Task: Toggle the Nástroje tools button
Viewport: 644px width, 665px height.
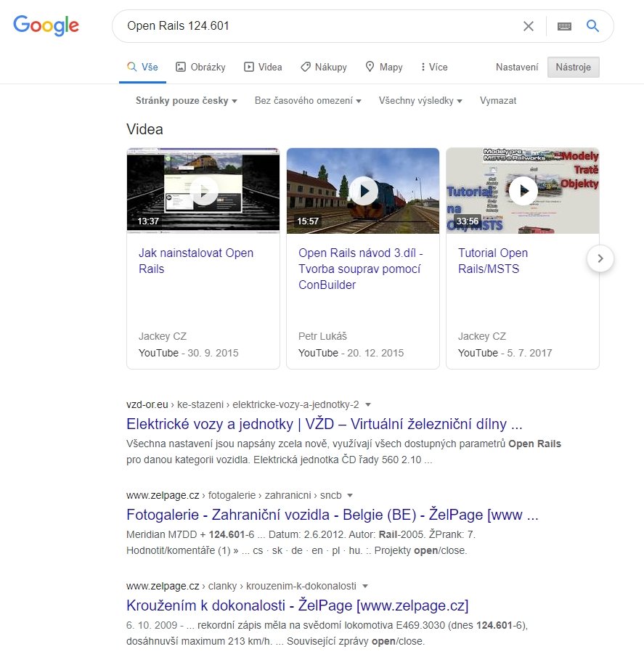Action: (x=573, y=67)
